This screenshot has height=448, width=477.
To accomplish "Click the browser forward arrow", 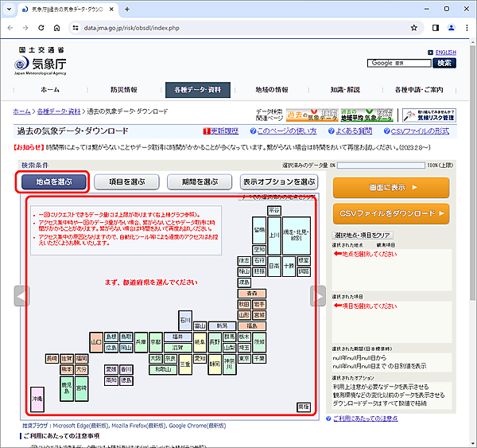I will click(25, 28).
